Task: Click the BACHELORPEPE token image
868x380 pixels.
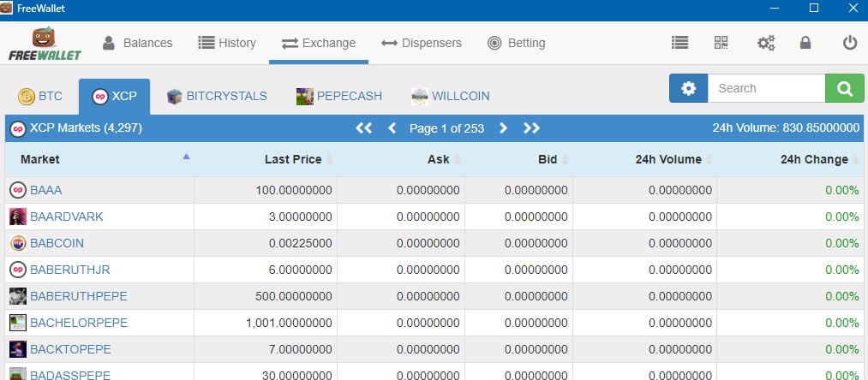Action: pyautogui.click(x=18, y=323)
